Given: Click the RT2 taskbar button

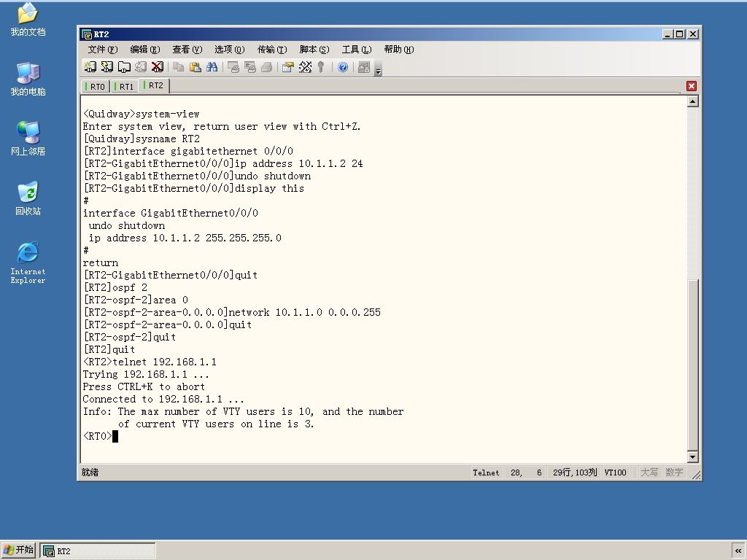Looking at the screenshot, I should tap(98, 551).
